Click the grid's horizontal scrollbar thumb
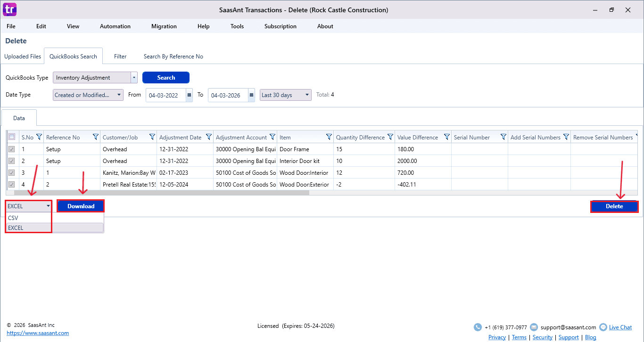The height and width of the screenshot is (342, 644). [x=162, y=193]
